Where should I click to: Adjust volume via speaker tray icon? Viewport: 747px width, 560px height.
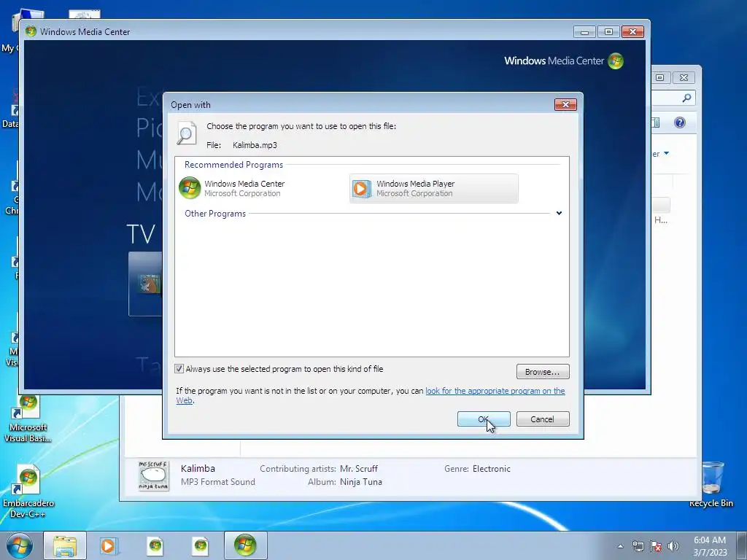[x=673, y=546]
